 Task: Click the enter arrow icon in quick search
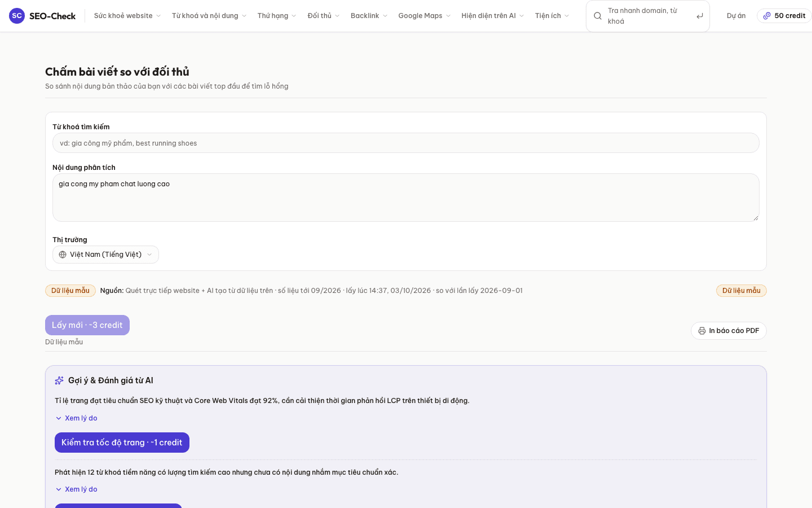[x=699, y=16]
